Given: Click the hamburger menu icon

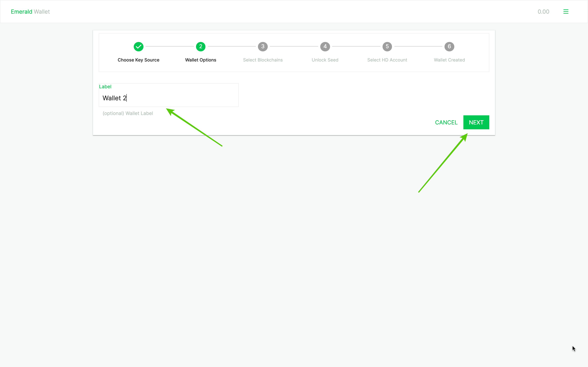Looking at the screenshot, I should (x=566, y=11).
